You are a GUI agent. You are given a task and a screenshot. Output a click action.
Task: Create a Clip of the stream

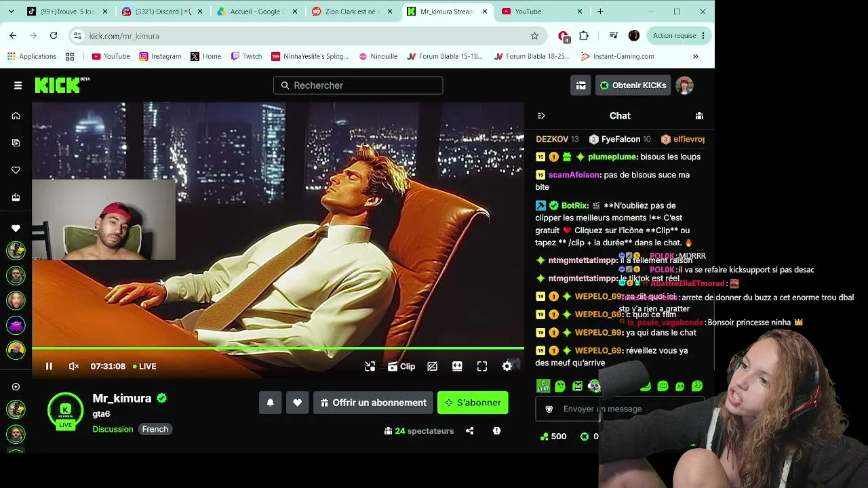pos(401,366)
